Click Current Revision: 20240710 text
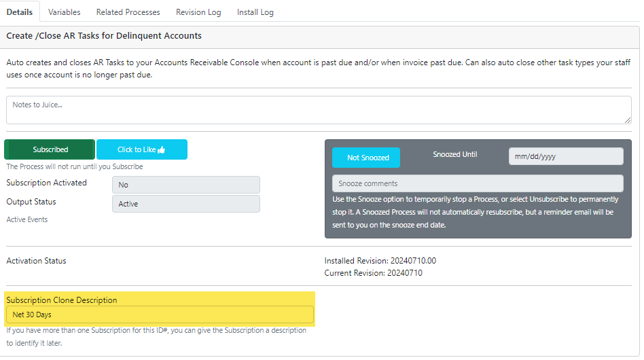The image size is (644, 360). (x=374, y=273)
